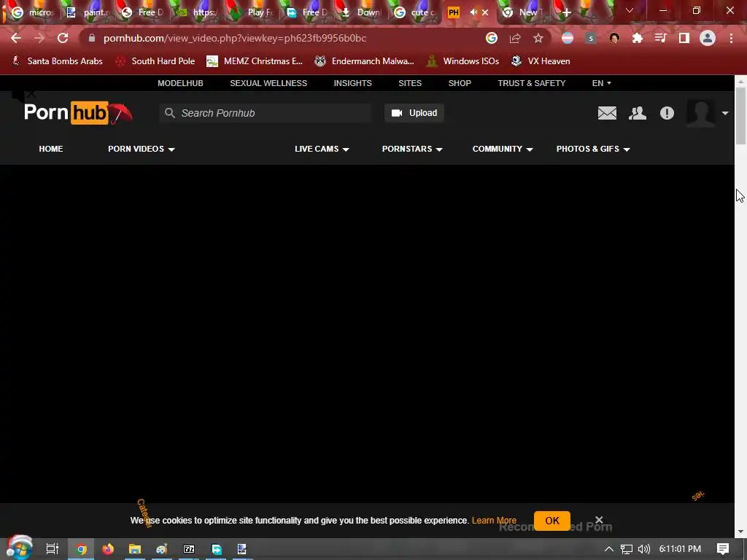Toggle the browser side panel icon
Image resolution: width=747 pixels, height=560 pixels.
pos(684,38)
